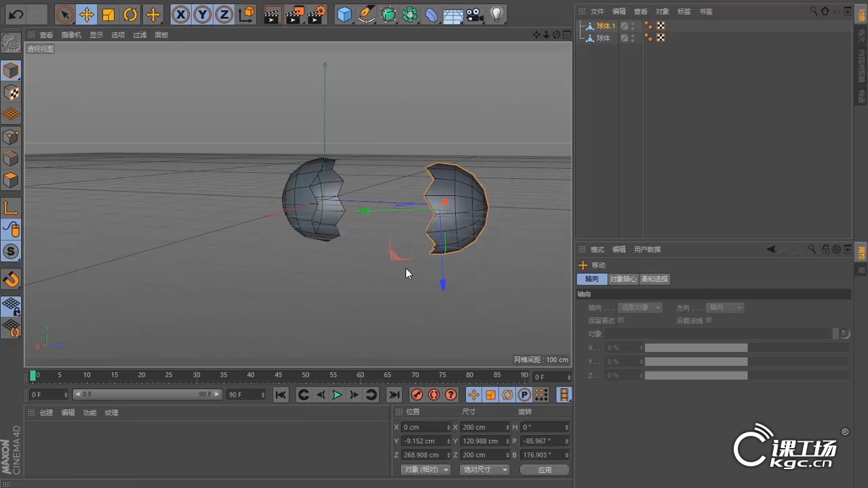The image size is (868, 488).
Task: Open the 绝对尺寸 dropdown
Action: pyautogui.click(x=484, y=469)
